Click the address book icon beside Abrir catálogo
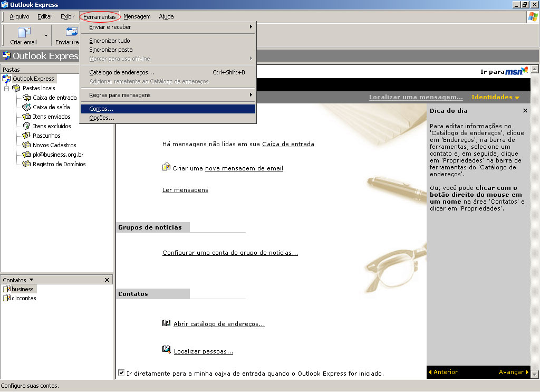 click(166, 323)
